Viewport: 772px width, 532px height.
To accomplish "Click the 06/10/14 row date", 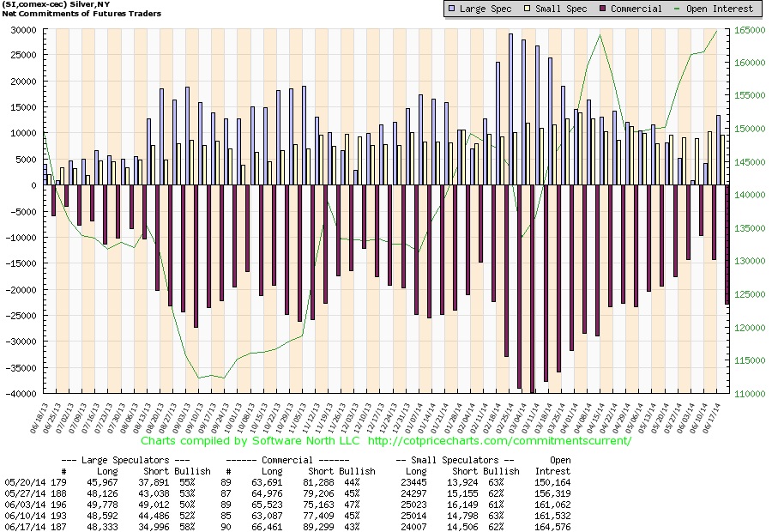I will click(x=25, y=517).
